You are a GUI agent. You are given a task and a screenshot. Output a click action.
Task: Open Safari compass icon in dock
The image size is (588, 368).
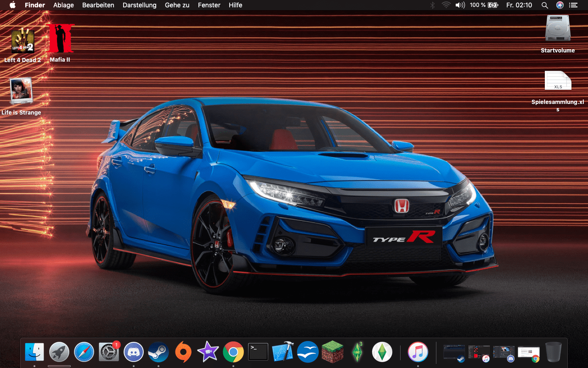84,352
